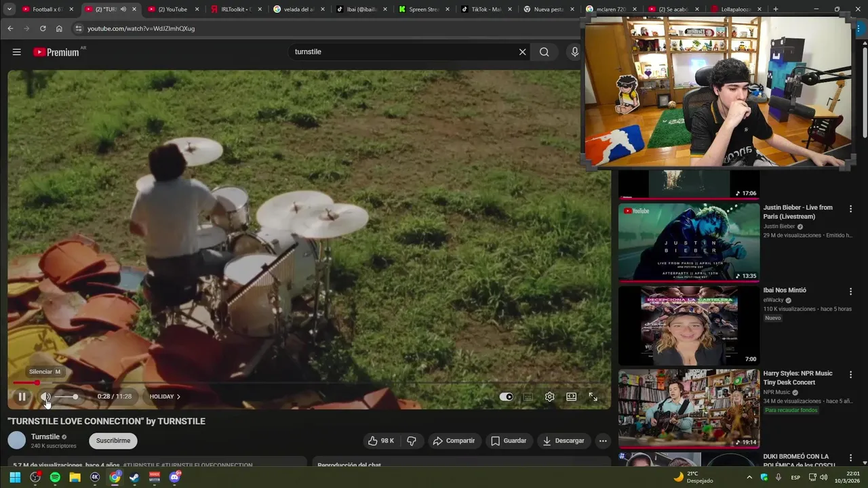
Task: Clear the 'turnstile' search text
Action: [522, 52]
